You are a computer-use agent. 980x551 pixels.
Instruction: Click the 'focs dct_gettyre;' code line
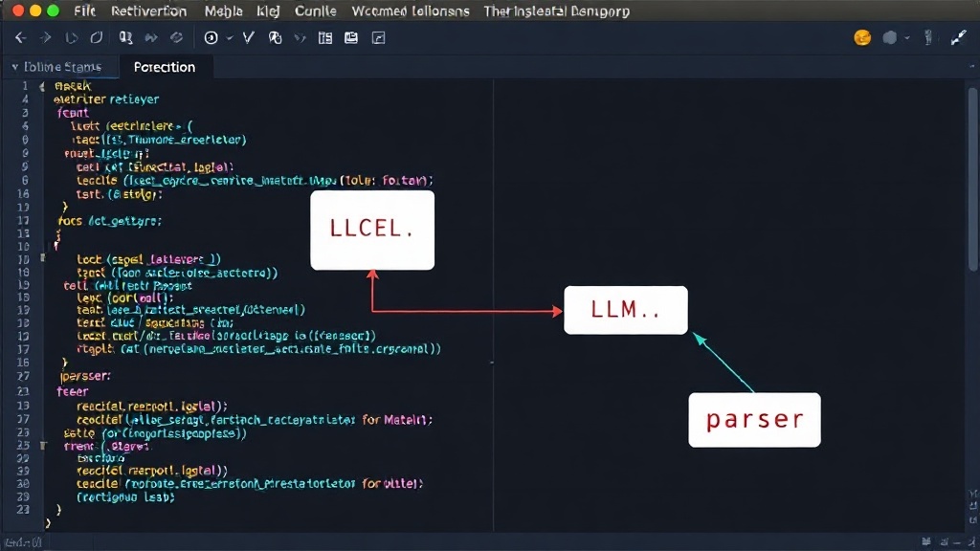click(x=110, y=221)
